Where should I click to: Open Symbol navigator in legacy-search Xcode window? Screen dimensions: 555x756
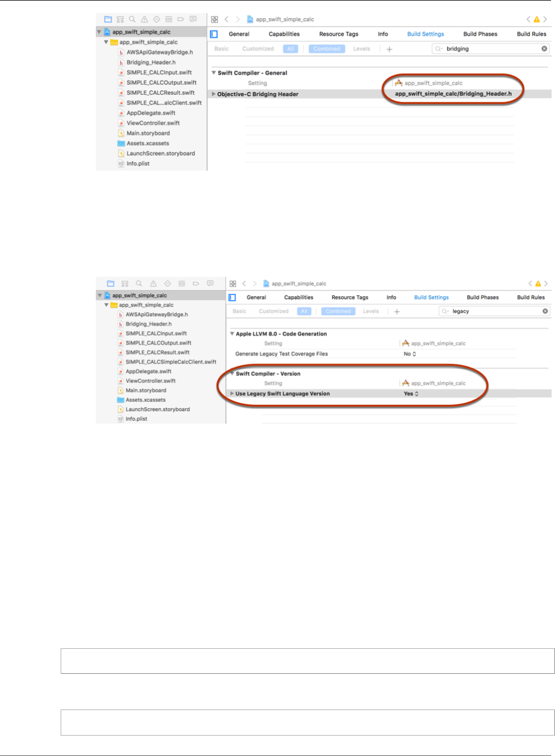tap(125, 284)
